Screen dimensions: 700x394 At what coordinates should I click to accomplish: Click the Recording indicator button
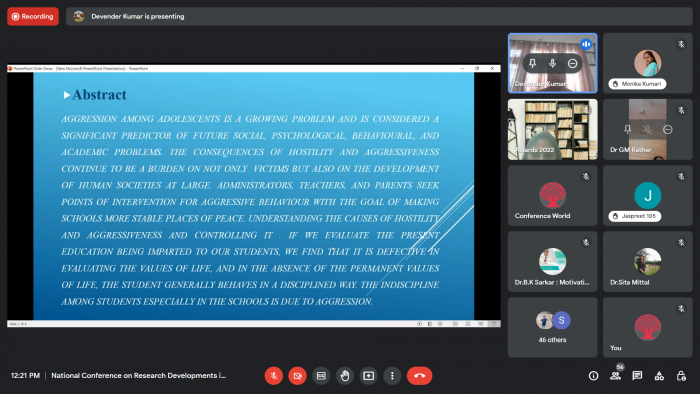point(33,17)
